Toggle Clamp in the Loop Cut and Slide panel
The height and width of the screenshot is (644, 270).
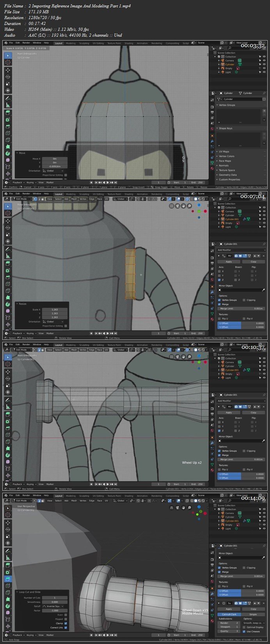coord(66,623)
